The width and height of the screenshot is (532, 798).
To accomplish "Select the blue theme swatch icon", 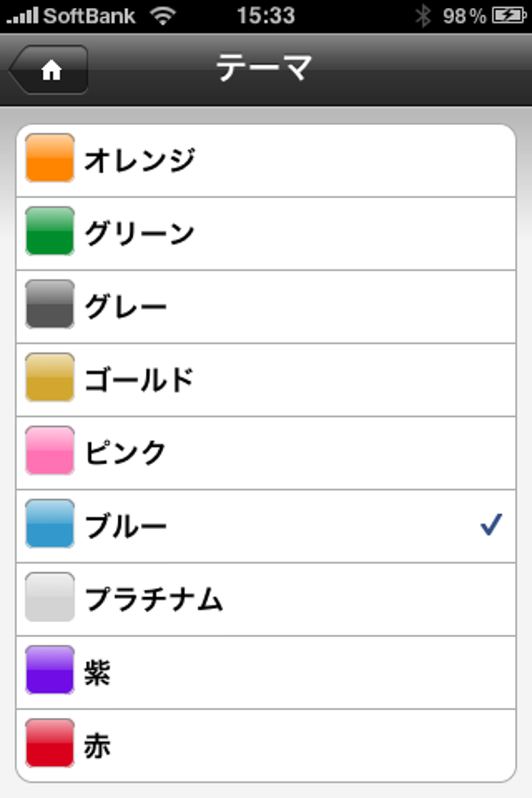I will click(x=50, y=523).
